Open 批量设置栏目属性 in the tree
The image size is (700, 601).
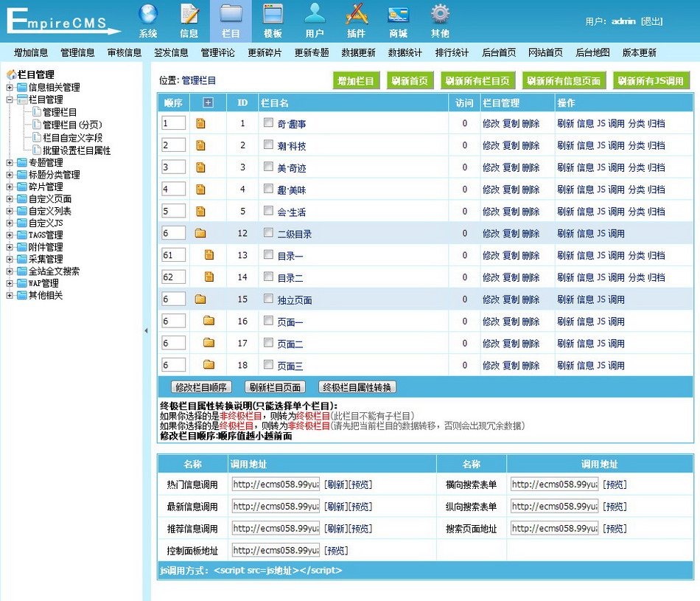pyautogui.click(x=77, y=150)
